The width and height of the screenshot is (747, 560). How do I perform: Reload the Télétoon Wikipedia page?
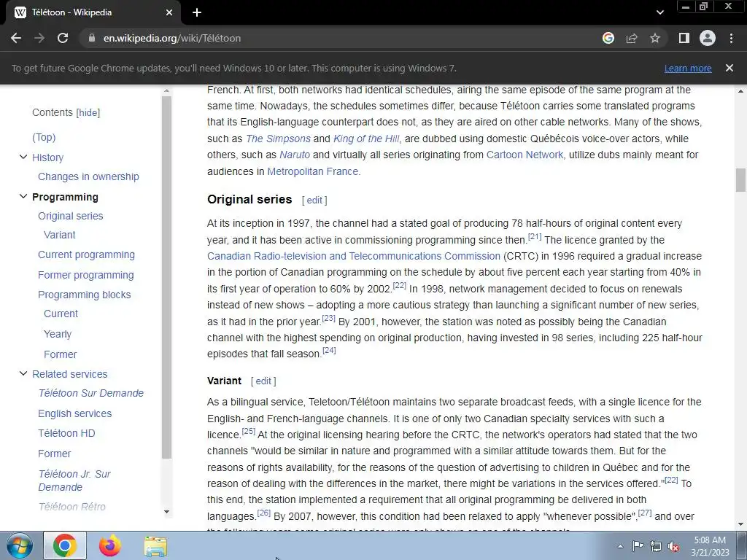[63, 38]
